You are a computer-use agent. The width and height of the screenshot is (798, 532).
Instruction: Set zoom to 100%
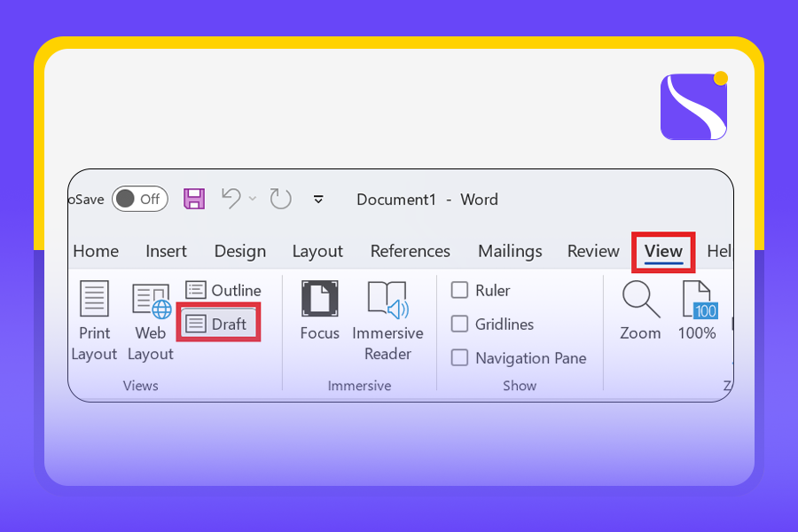697,310
